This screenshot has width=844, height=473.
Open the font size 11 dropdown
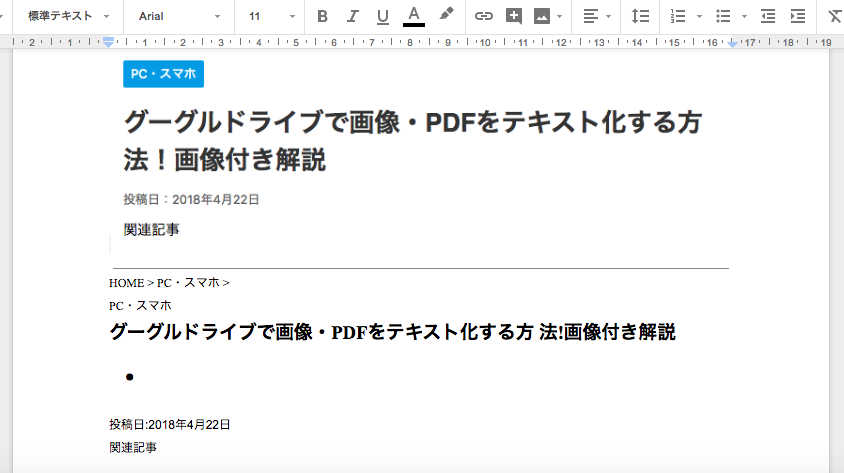coord(272,16)
